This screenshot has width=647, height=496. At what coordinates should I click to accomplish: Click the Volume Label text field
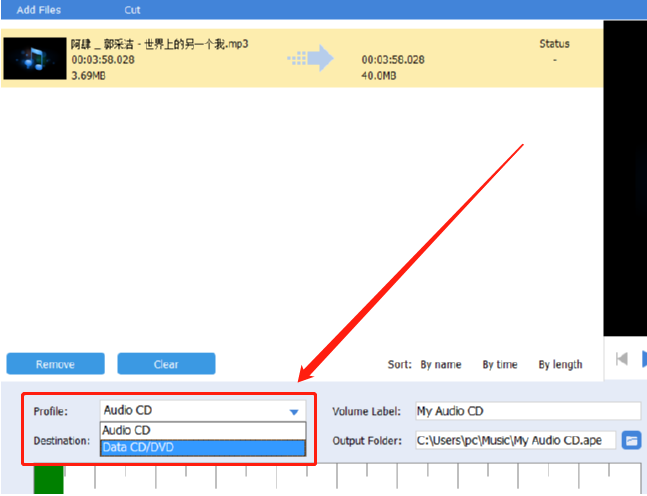(x=528, y=411)
